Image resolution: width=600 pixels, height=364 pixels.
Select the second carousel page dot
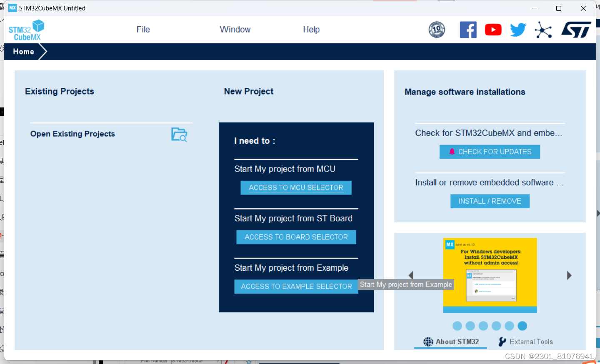[x=470, y=326]
